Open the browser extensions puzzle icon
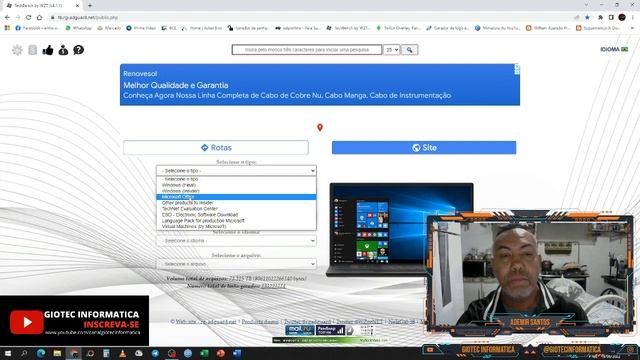640x360 pixels. pos(600,17)
